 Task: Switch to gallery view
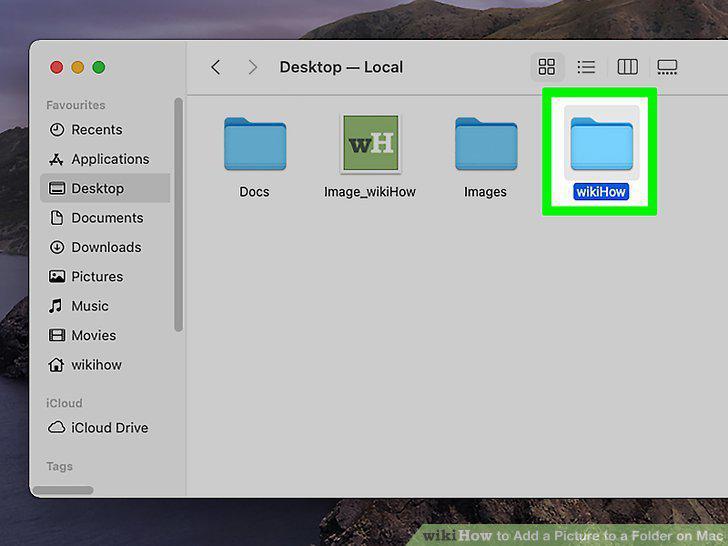click(x=667, y=67)
